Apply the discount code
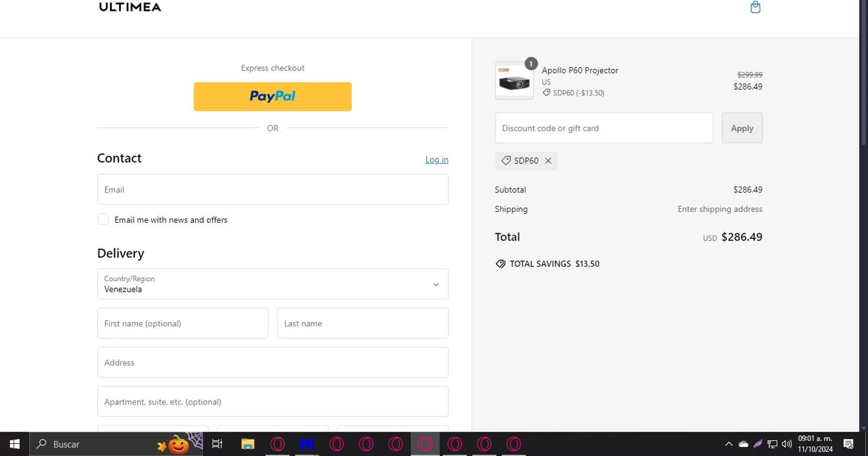The image size is (868, 456). 742,128
